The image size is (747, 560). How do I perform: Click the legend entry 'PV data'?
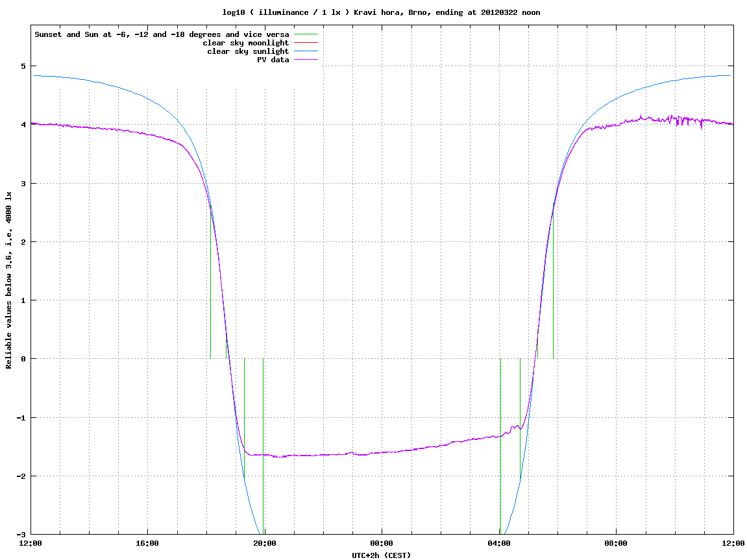click(273, 60)
